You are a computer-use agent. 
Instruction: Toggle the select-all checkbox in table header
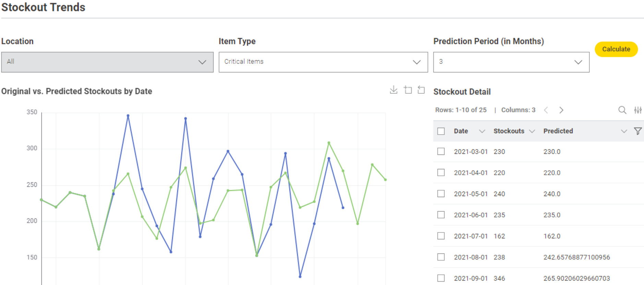(441, 131)
